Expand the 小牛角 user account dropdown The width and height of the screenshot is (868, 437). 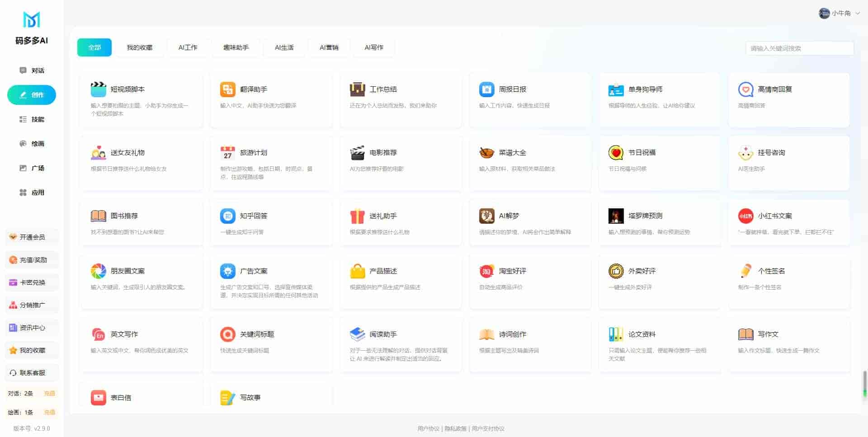(839, 13)
